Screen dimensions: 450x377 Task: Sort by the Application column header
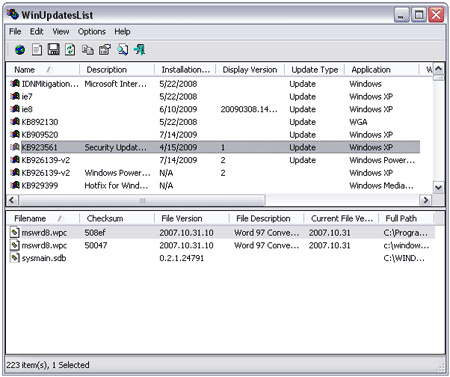[x=381, y=70]
